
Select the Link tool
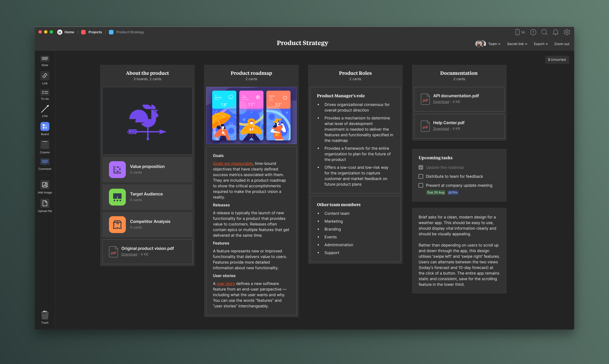45,76
